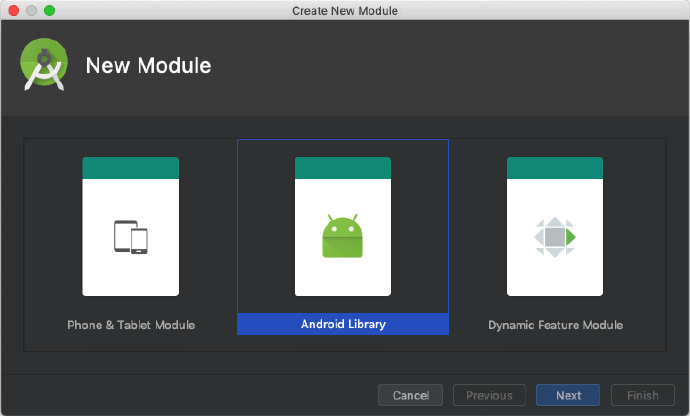This screenshot has height=416, width=690.
Task: Click the Dynamic Feature diamond icon
Action: [555, 237]
